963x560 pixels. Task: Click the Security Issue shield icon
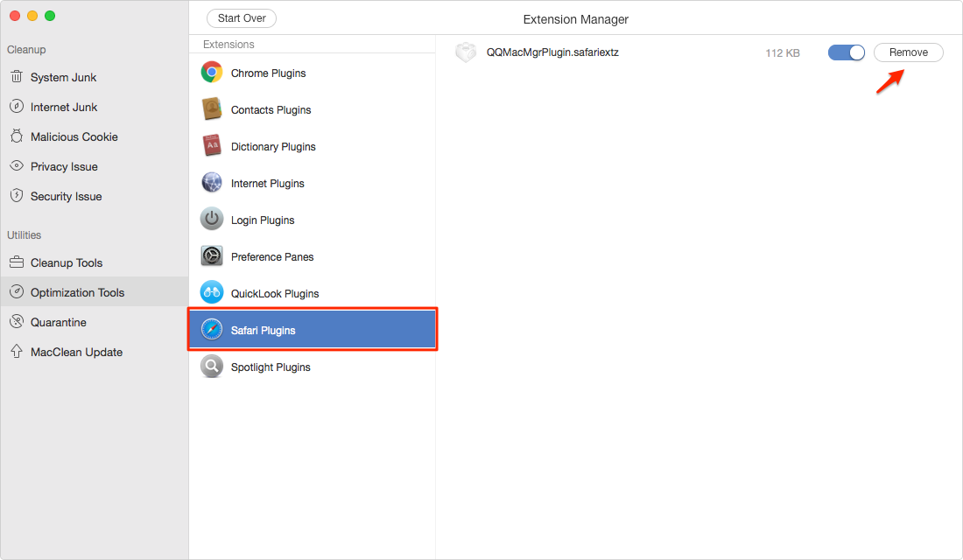17,195
